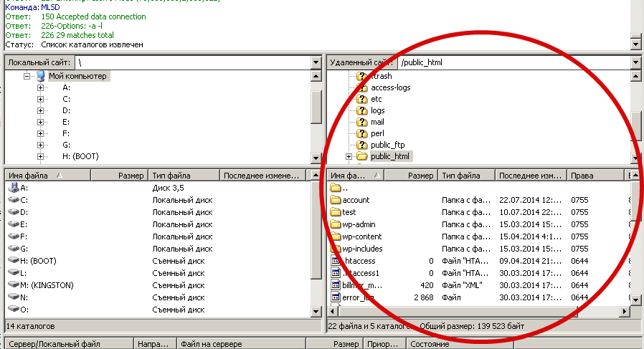
Task: Click the H: (BOOT) drive icon in list
Action: point(14,261)
